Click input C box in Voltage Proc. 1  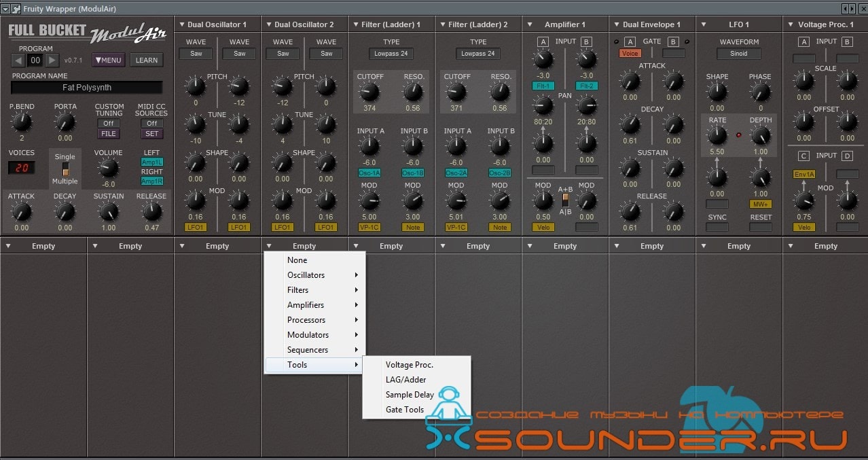(804, 156)
